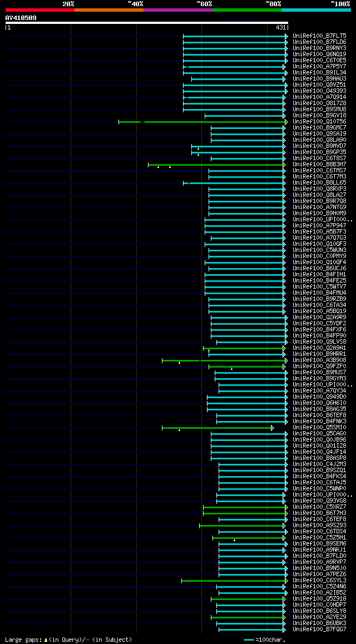Click the yellow gap marker on C5Z5H1 row
Image resolution: width=356 pixels, height=644 pixels.
234,540
